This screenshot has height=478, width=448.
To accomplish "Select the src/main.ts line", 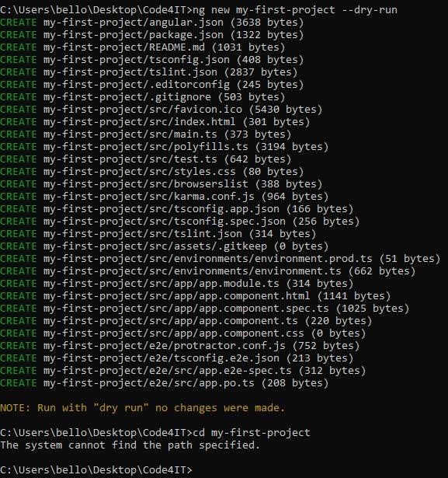I will click(145, 134).
